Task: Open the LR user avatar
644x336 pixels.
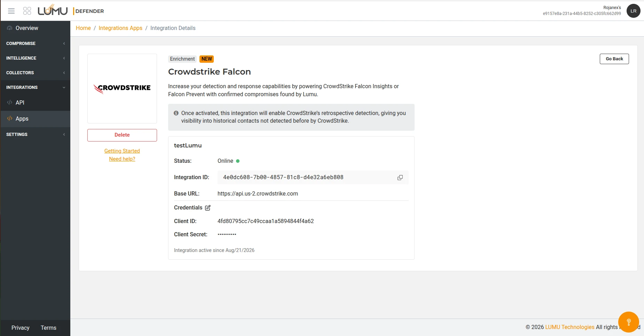Action: tap(633, 11)
